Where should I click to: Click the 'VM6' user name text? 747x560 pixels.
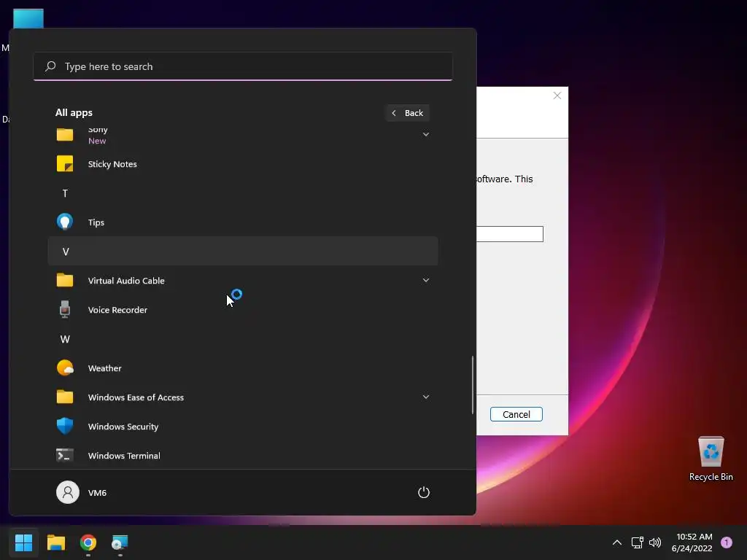(x=97, y=492)
